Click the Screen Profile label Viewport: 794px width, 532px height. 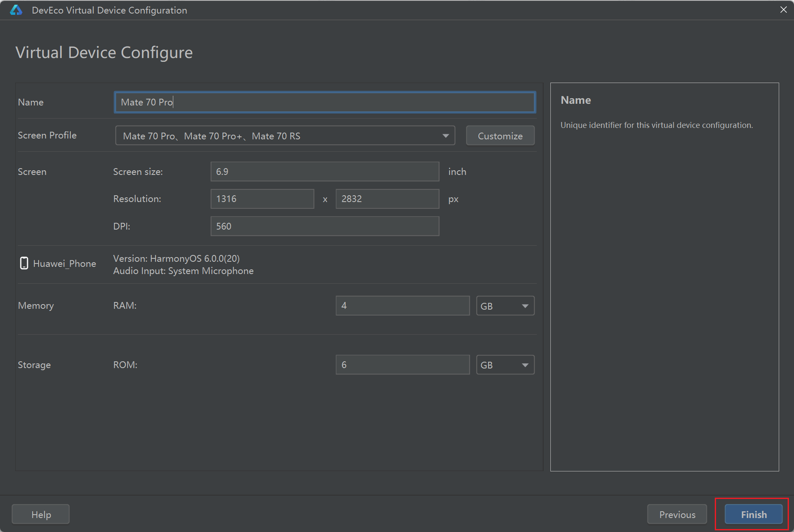[x=47, y=135]
